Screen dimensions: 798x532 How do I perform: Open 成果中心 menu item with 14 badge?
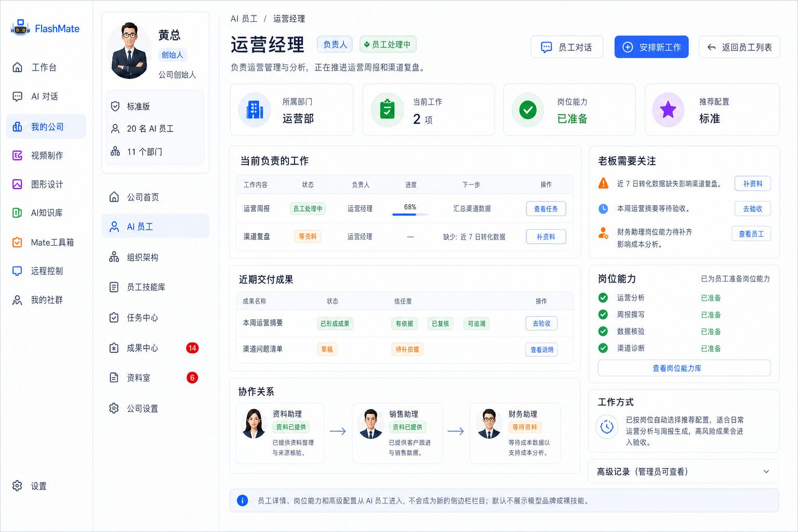[155, 348]
